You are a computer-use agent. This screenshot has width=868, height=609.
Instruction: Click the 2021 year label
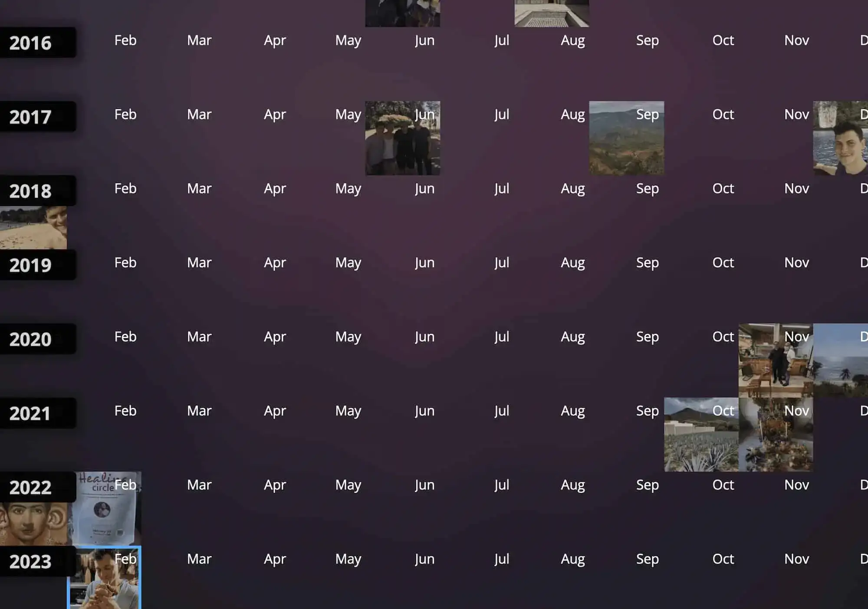click(31, 413)
